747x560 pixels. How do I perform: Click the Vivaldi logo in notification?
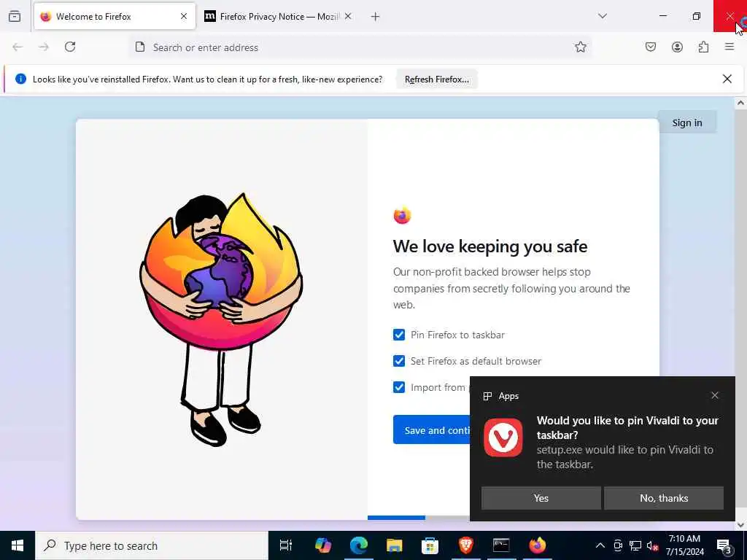(503, 437)
